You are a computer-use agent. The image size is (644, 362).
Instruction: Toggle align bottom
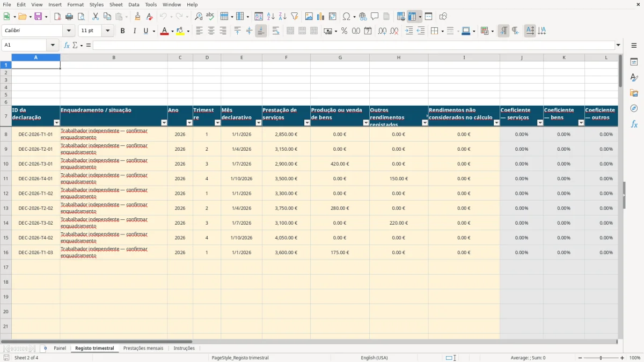point(261,31)
